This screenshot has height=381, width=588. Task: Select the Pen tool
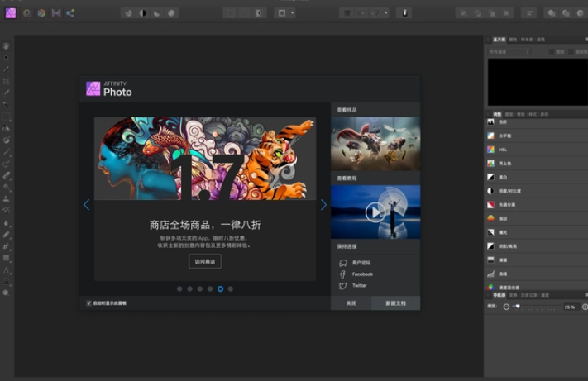tap(7, 246)
